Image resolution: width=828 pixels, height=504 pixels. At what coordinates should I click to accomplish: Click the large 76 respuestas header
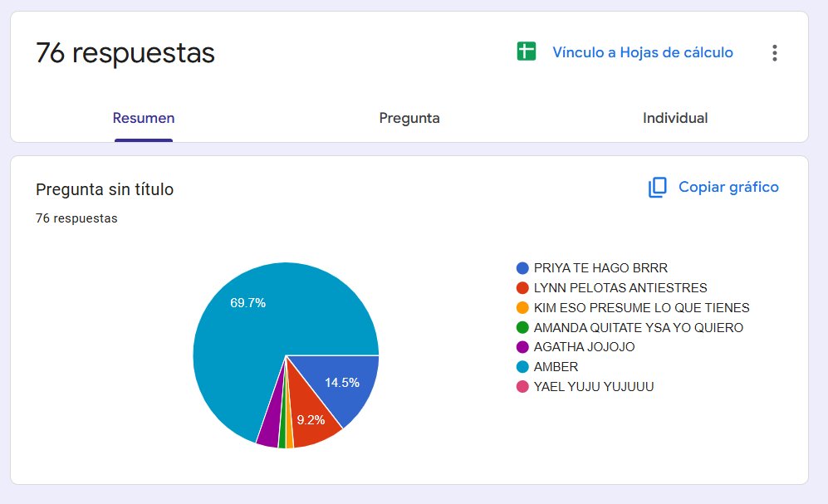coord(125,53)
